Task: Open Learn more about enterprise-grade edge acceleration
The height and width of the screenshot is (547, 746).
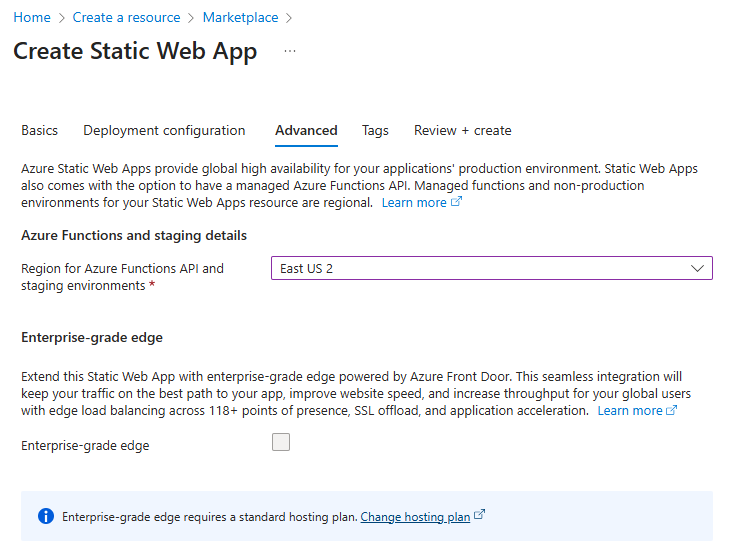Action: pyautogui.click(x=629, y=410)
